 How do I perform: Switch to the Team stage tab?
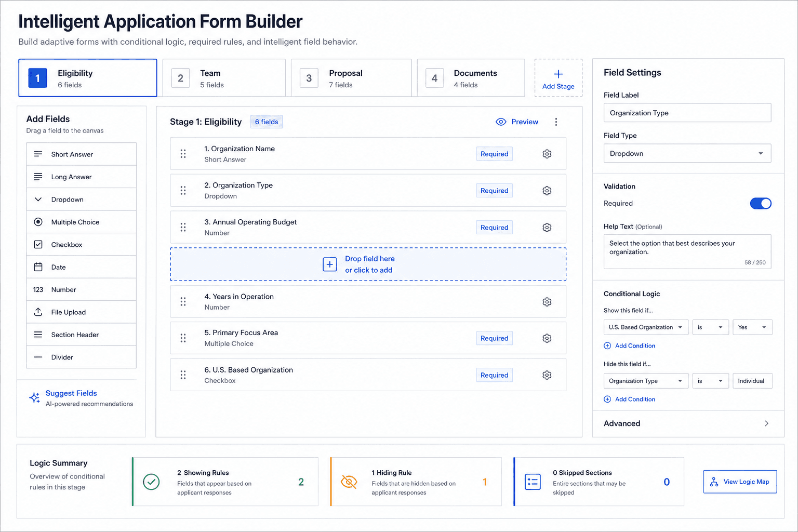point(224,78)
